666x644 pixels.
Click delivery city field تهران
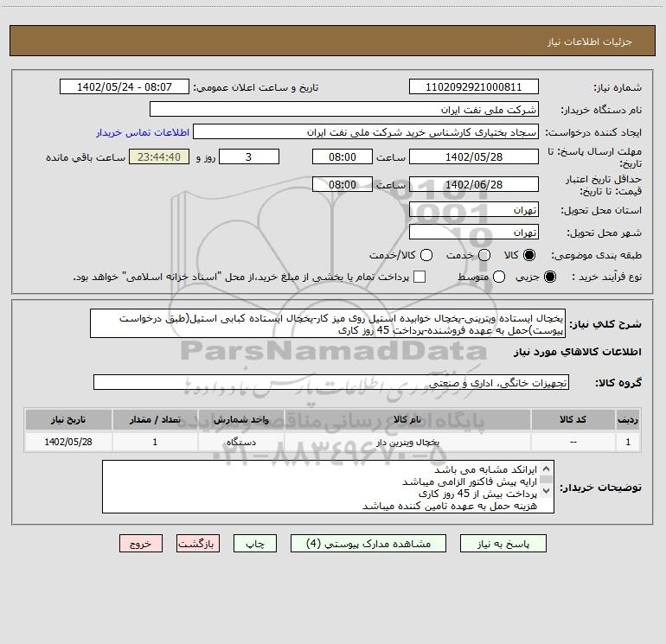pos(474,233)
